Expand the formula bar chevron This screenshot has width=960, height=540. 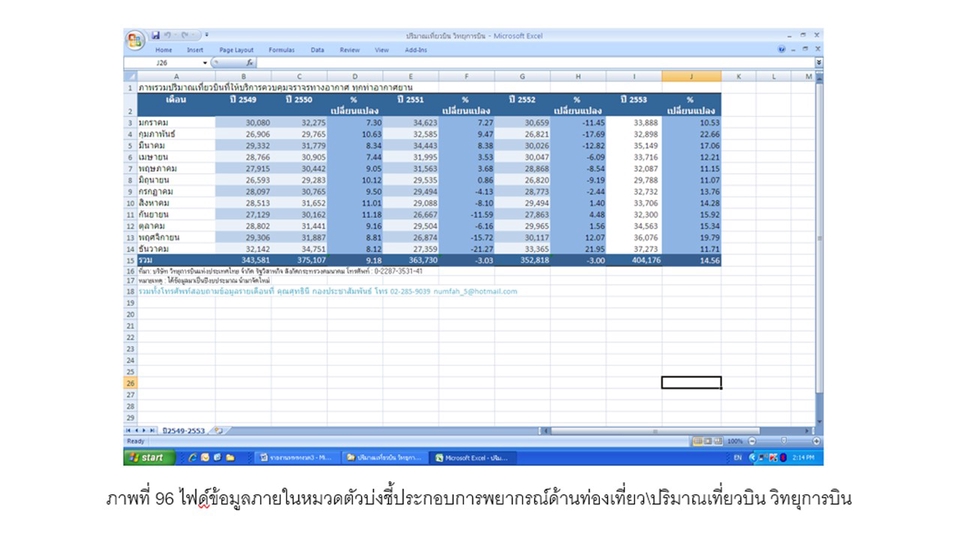[819, 63]
